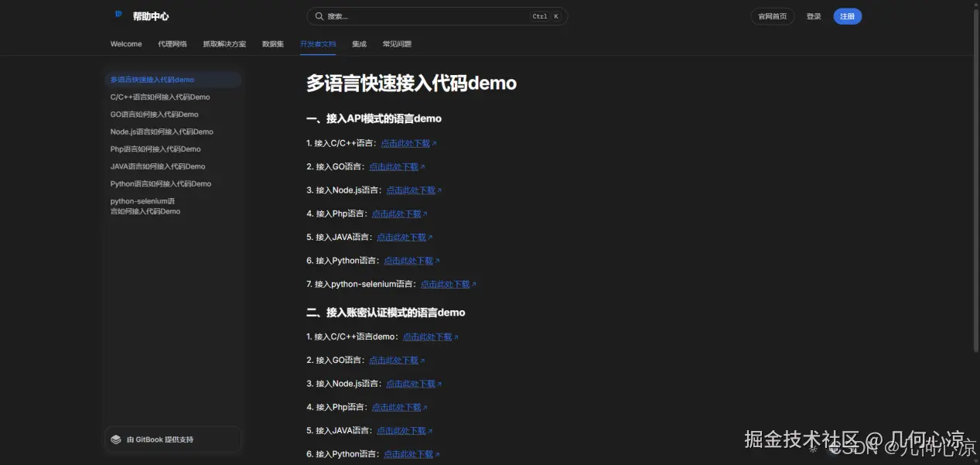Open the 数据集 tab
Image resolution: width=980 pixels, height=465 pixels.
[x=272, y=44]
